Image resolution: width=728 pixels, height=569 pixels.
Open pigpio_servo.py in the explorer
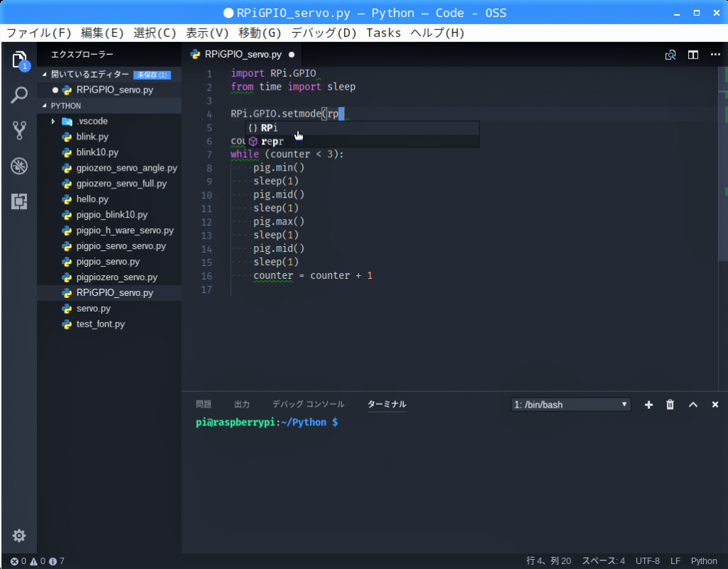tap(108, 262)
